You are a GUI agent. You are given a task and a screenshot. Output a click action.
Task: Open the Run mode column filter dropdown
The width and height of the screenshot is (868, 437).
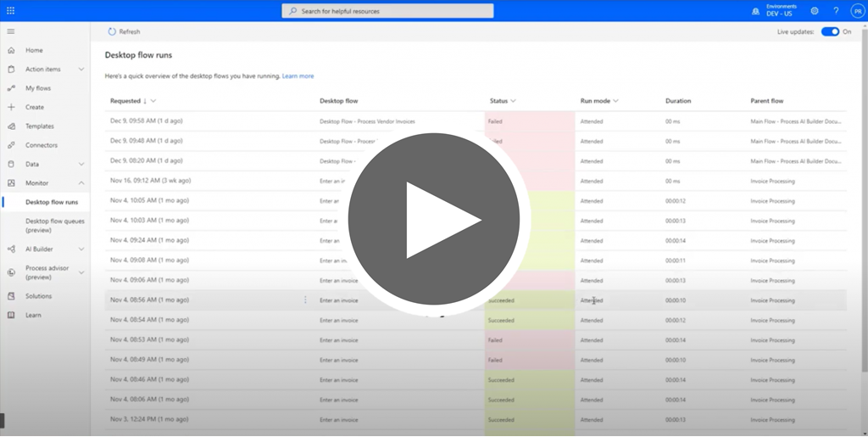pos(615,101)
